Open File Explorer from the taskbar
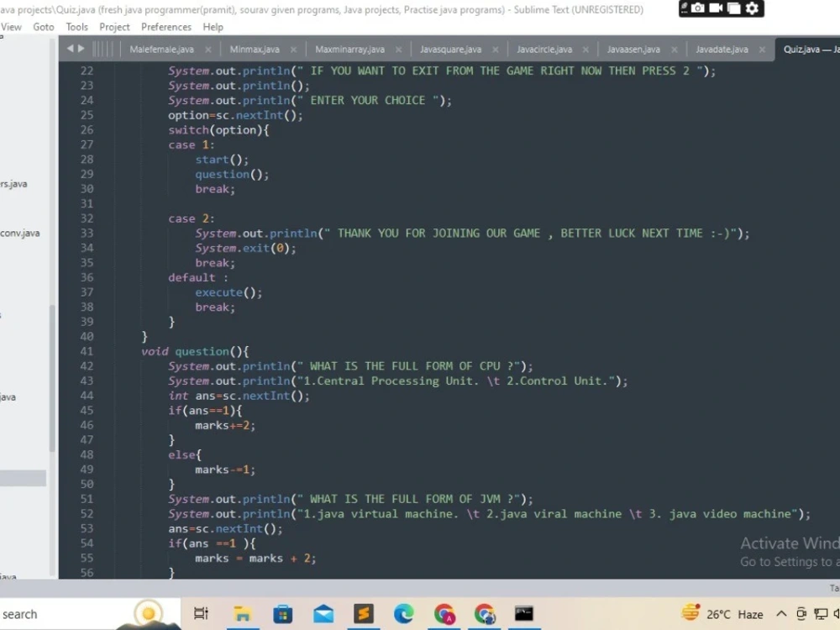 [x=242, y=613]
